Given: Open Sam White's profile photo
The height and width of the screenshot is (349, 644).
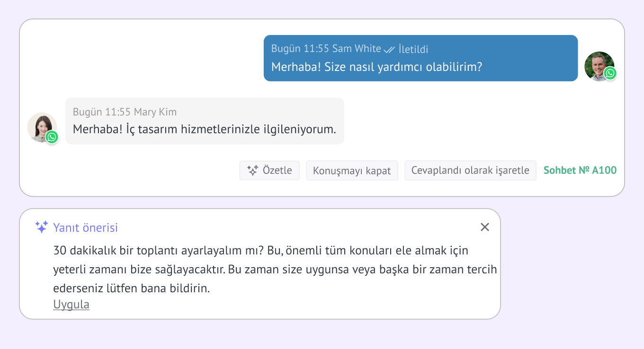Looking at the screenshot, I should (599, 66).
